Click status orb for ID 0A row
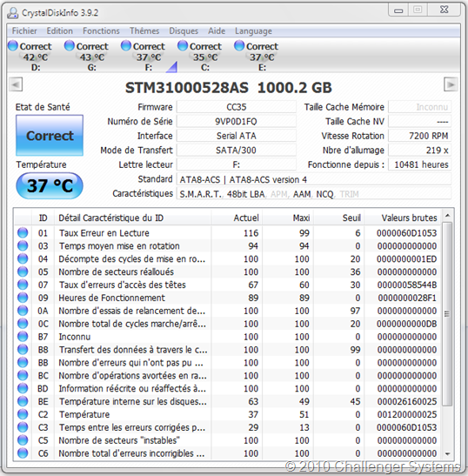The image size is (468, 476). [x=23, y=311]
